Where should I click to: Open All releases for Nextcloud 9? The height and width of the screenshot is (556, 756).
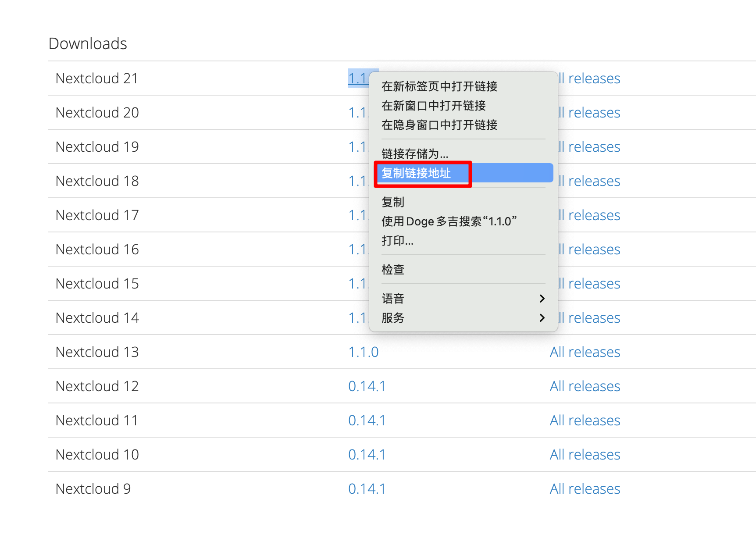point(585,489)
